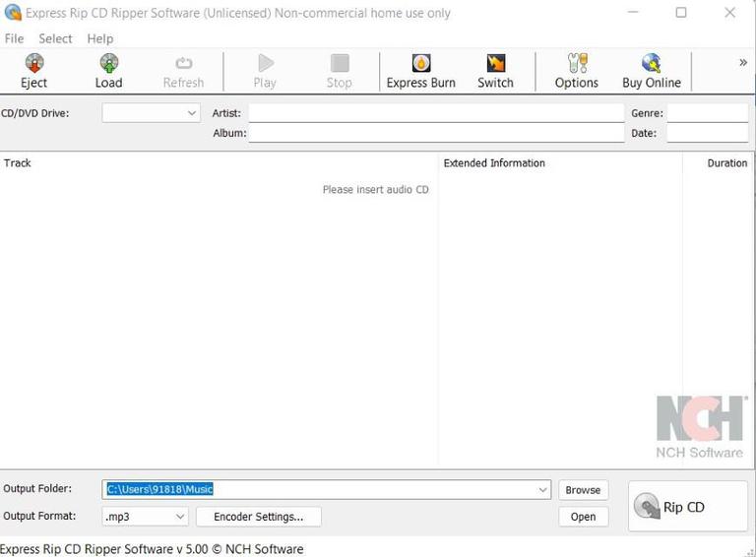Minimize the Express Rip window
The image size is (756, 557).
coord(633,12)
